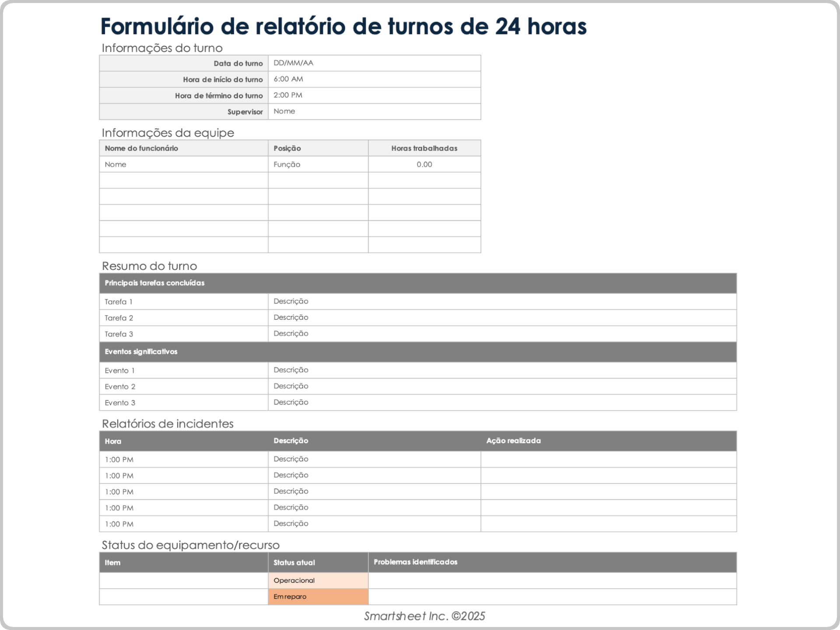Click the 'Operacional' status cell
The image size is (840, 630).
coord(318,581)
